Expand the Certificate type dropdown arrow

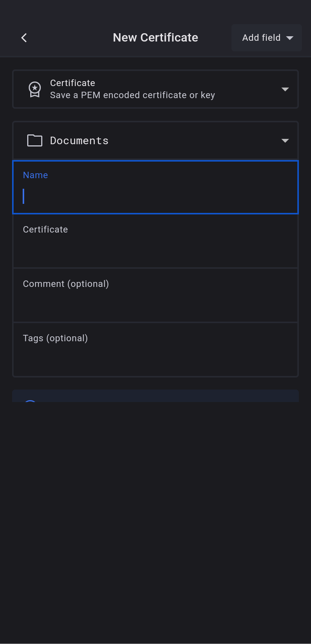285,89
